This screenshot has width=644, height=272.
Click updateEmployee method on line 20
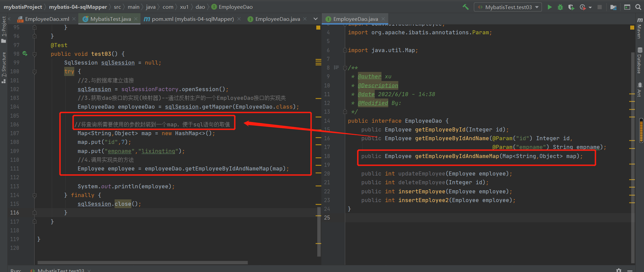[422, 173]
